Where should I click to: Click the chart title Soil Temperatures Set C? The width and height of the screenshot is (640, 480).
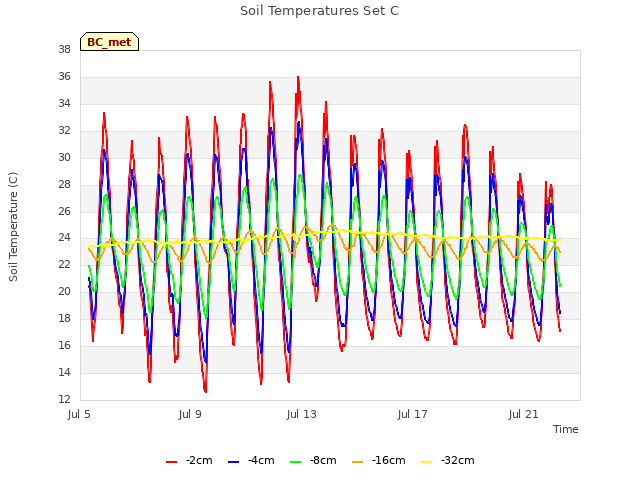[x=319, y=11]
